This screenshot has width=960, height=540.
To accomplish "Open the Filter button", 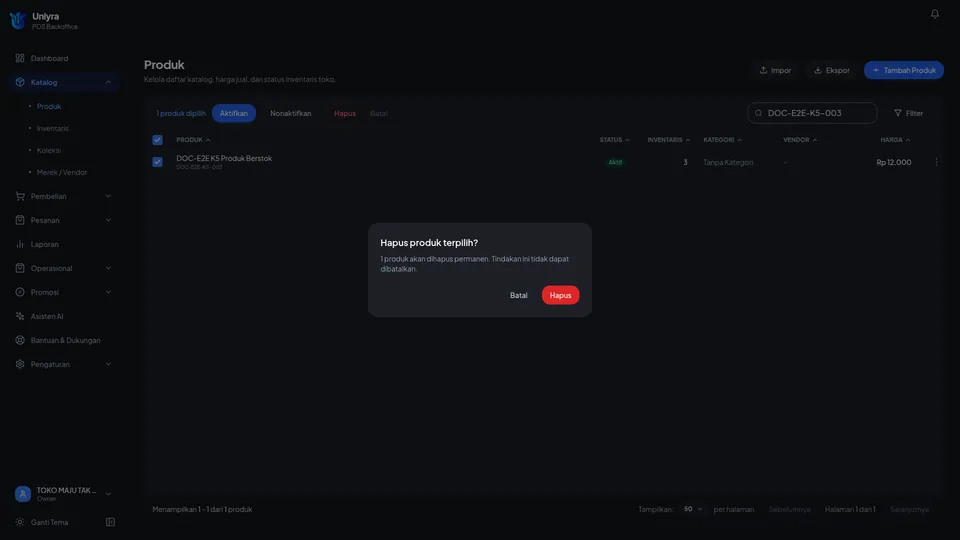I will pyautogui.click(x=909, y=113).
